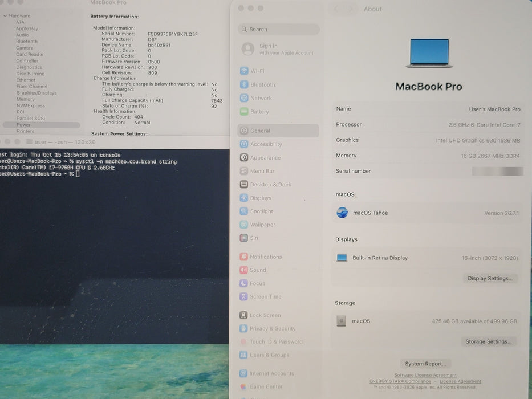Select Bluetooth in System Information hardware list
Screen dimensions: 532x399
[x=27, y=42]
